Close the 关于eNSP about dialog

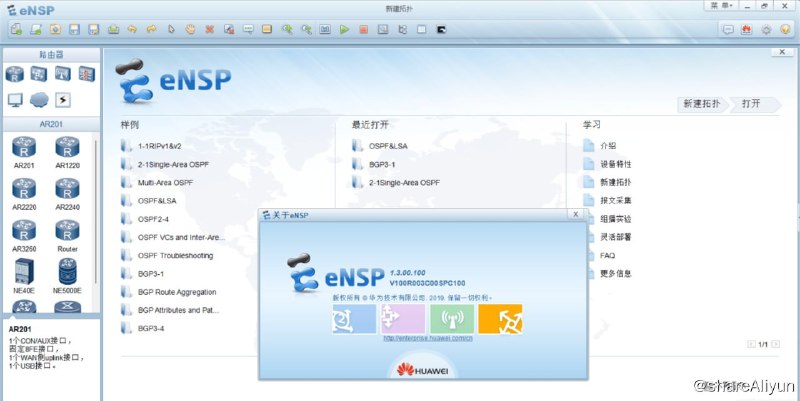pos(575,214)
